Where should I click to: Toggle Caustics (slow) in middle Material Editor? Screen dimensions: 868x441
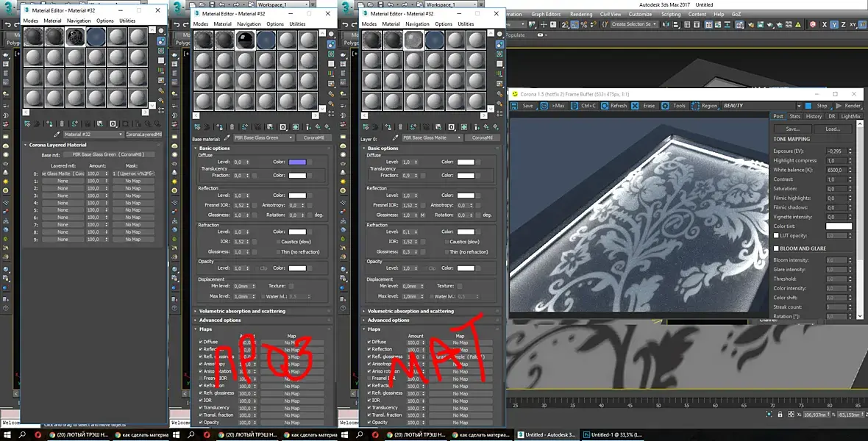[279, 242]
